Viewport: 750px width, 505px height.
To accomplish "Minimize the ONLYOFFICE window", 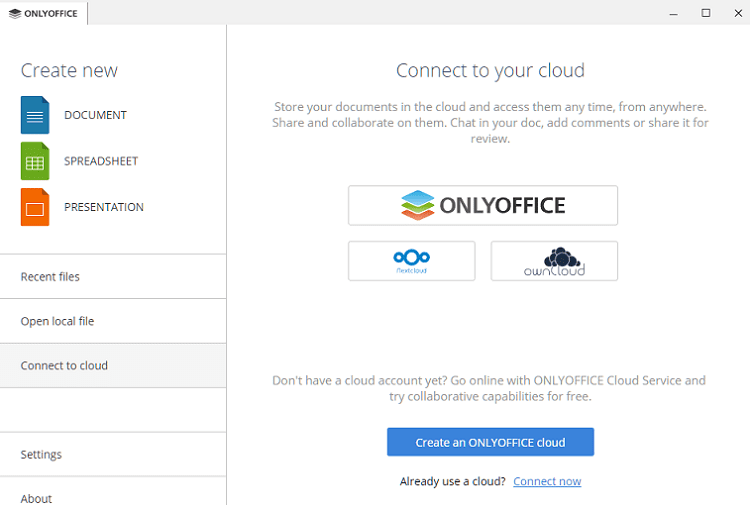I will click(673, 13).
